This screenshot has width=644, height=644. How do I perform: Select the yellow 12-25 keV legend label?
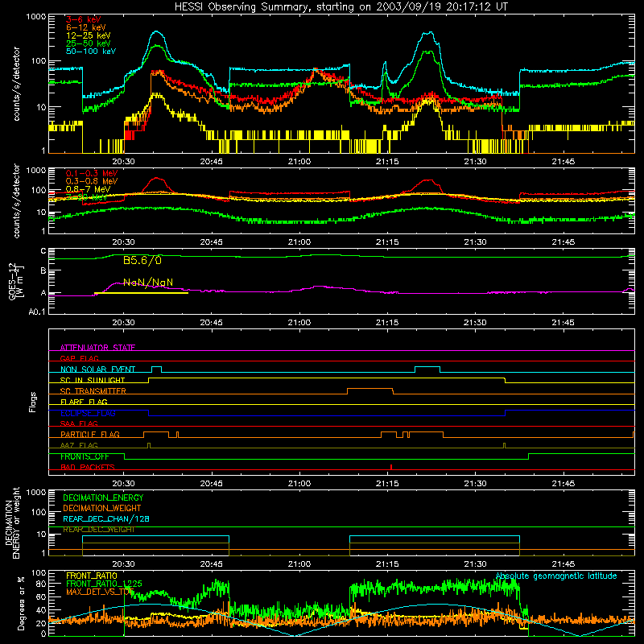(x=88, y=35)
